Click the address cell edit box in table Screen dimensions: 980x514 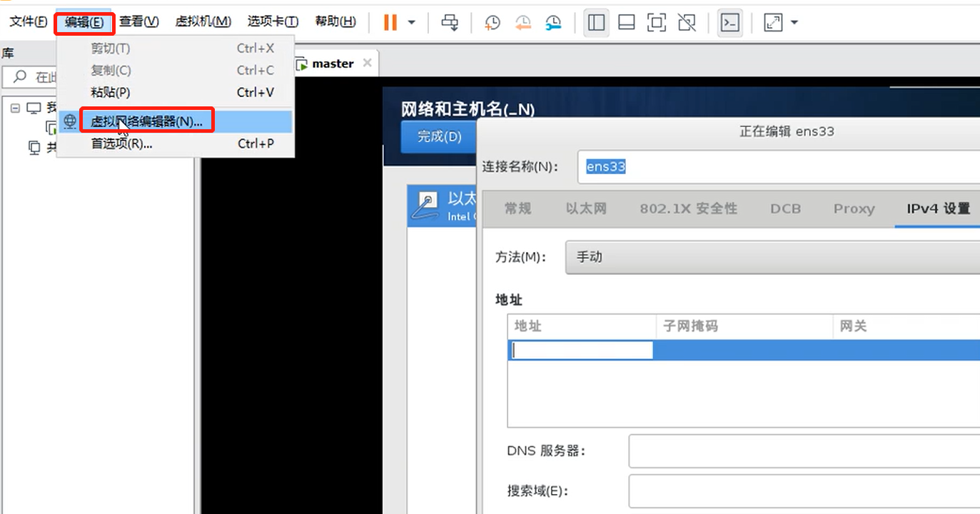tap(582, 350)
